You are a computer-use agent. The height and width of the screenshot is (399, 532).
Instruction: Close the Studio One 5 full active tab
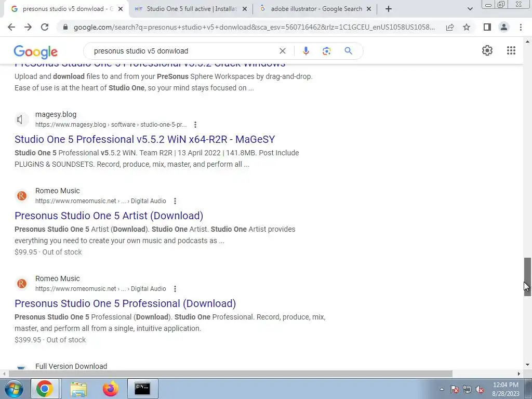coord(245,9)
